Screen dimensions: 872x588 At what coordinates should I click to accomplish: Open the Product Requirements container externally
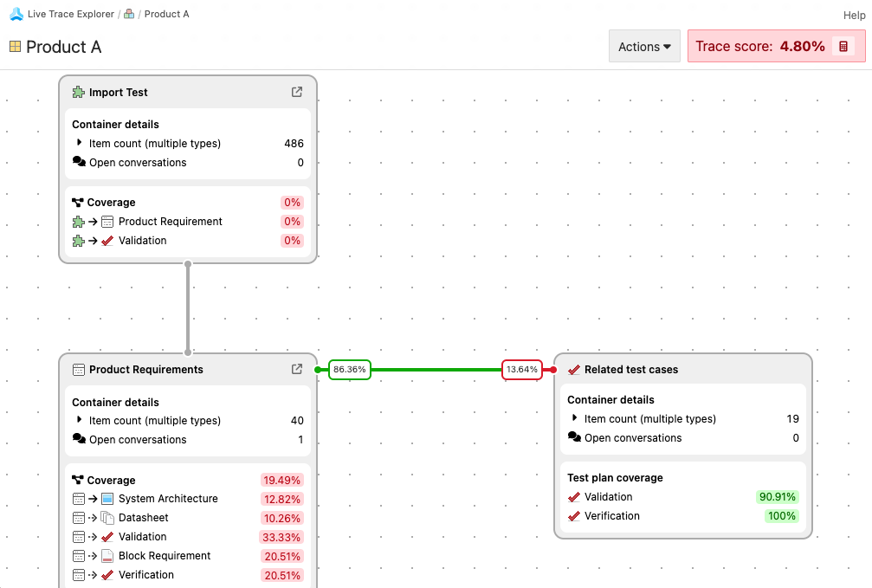[297, 370]
